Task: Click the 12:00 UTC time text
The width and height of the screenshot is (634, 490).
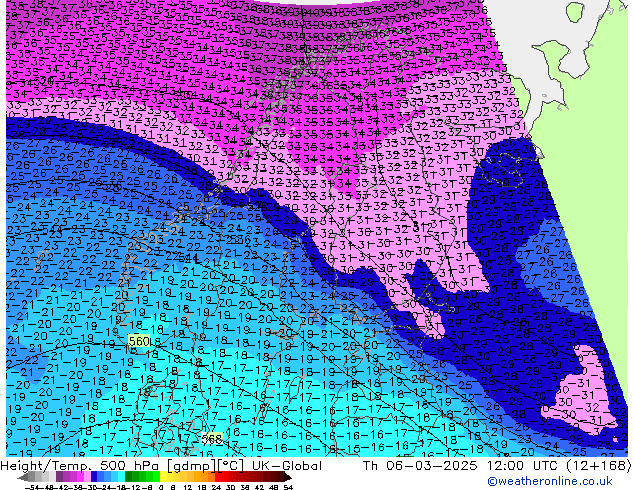Action: (524, 466)
